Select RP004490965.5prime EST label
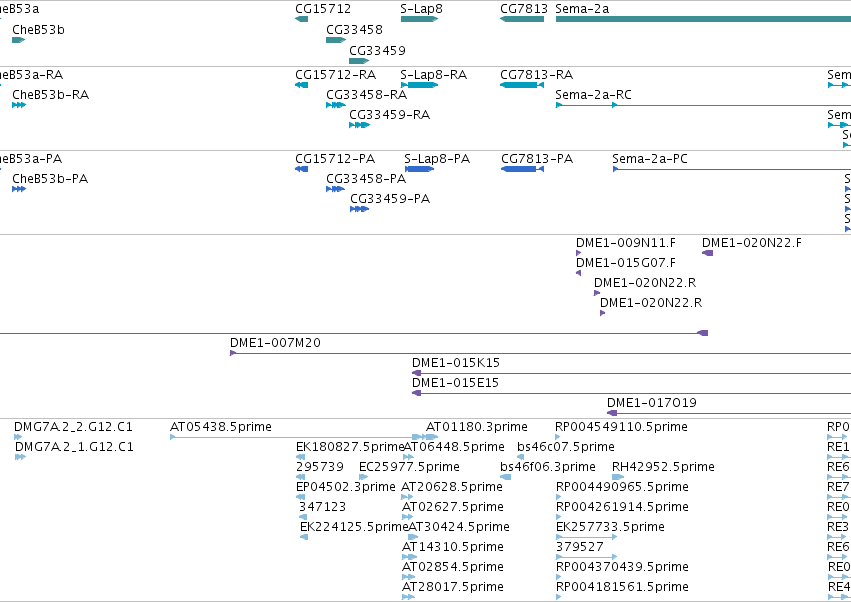The width and height of the screenshot is (851, 602). (622, 487)
